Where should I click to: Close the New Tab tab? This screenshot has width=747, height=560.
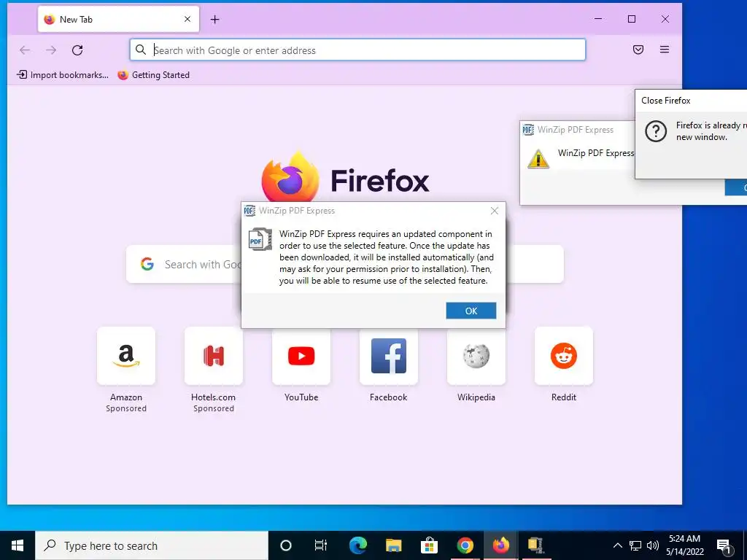click(x=187, y=19)
